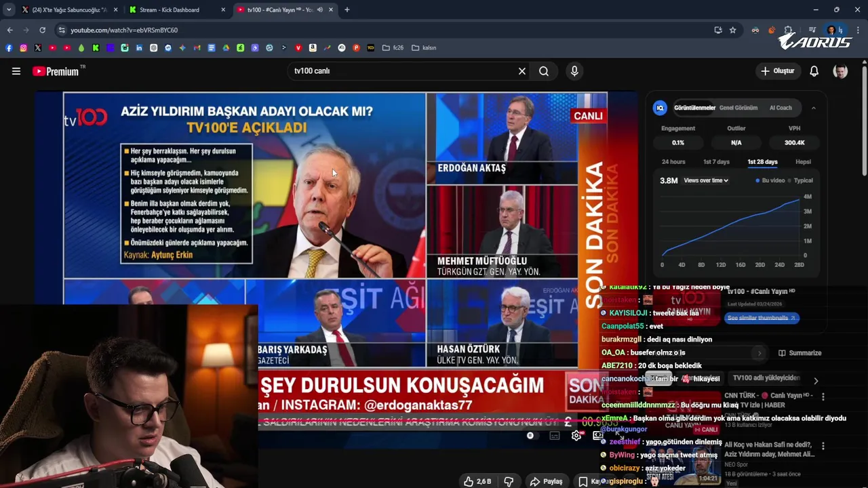Open the Instagram bookmark
Viewport: 868px width, 488px height.
click(23, 47)
